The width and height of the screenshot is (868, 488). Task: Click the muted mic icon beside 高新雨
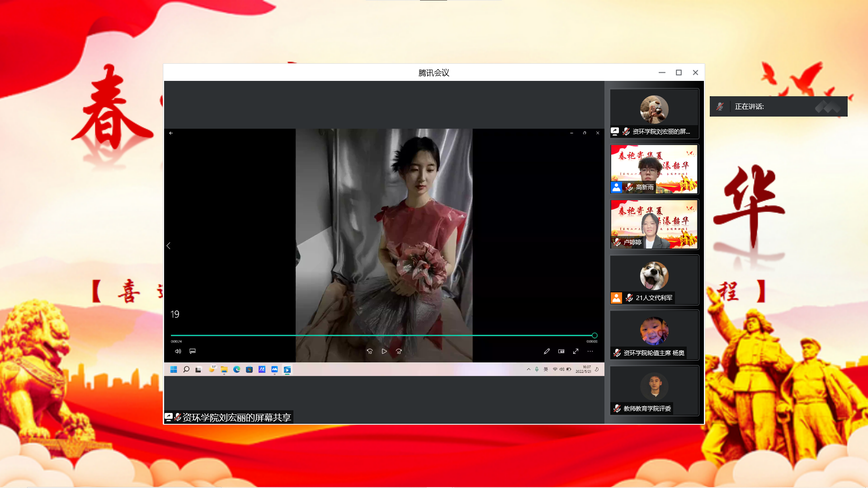tap(629, 187)
